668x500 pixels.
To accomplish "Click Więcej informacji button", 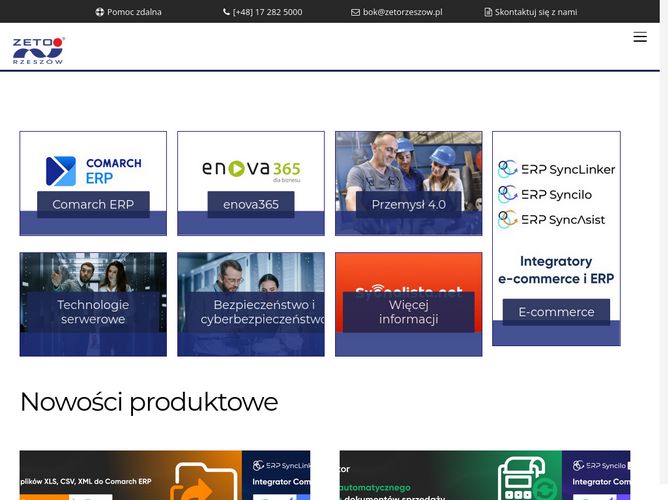I will tap(409, 312).
